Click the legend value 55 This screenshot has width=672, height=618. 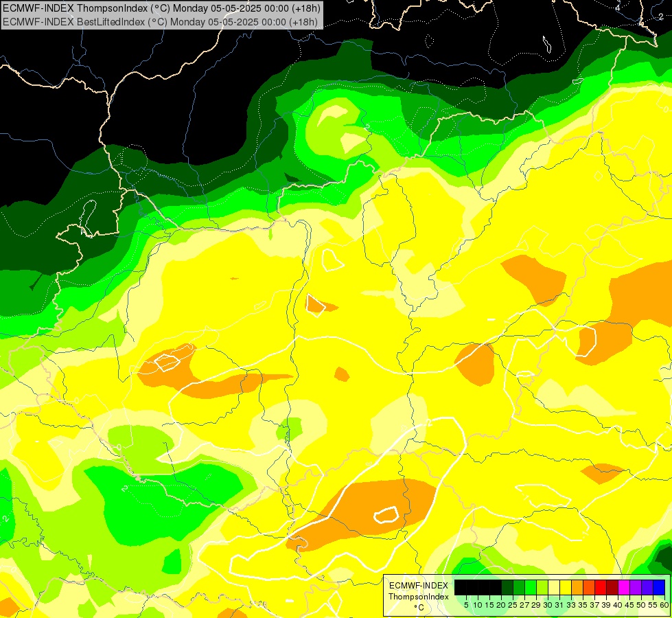[653, 605]
